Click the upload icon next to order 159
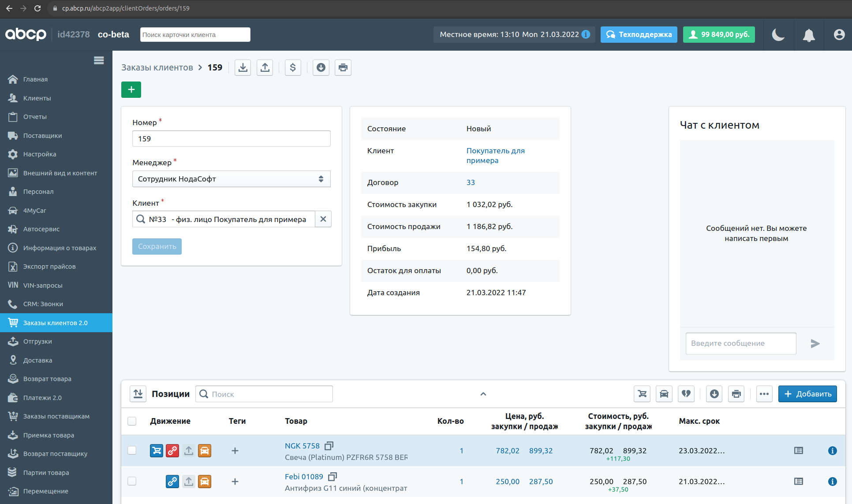852x504 pixels. click(x=265, y=67)
